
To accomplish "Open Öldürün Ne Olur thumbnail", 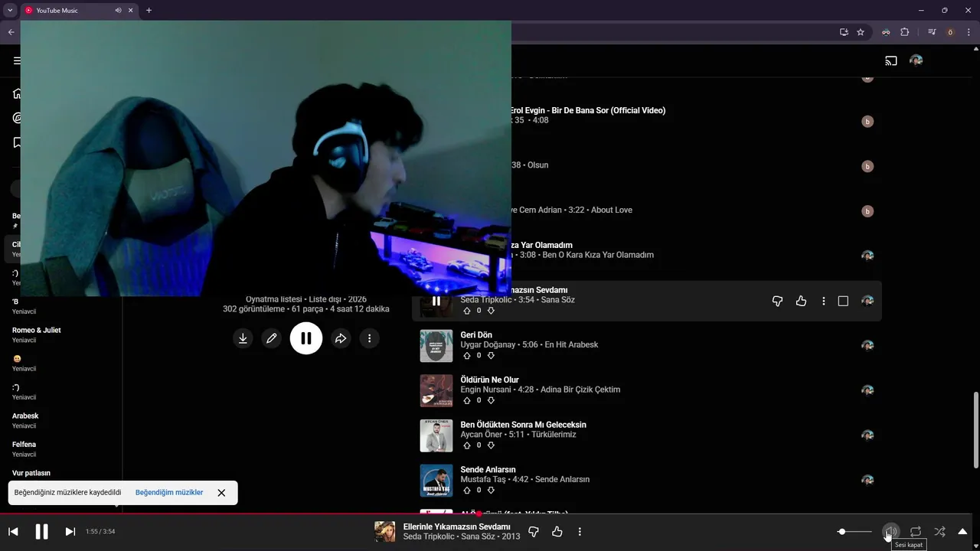I will (436, 391).
